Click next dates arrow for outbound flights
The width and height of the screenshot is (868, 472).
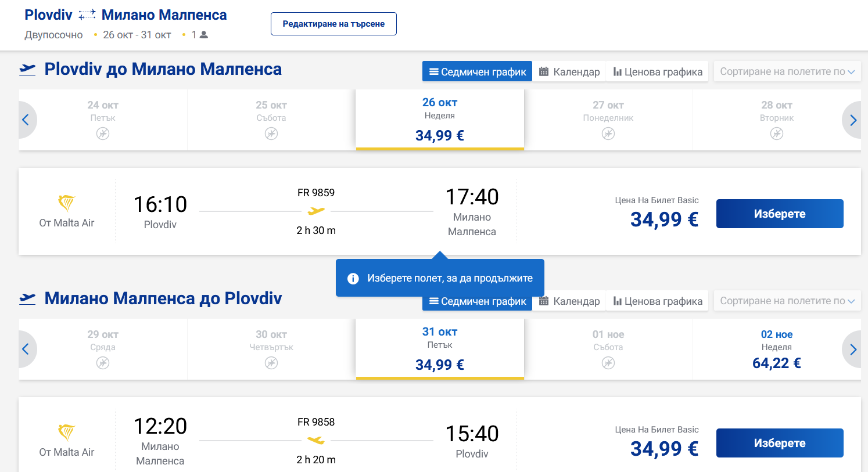(x=853, y=120)
